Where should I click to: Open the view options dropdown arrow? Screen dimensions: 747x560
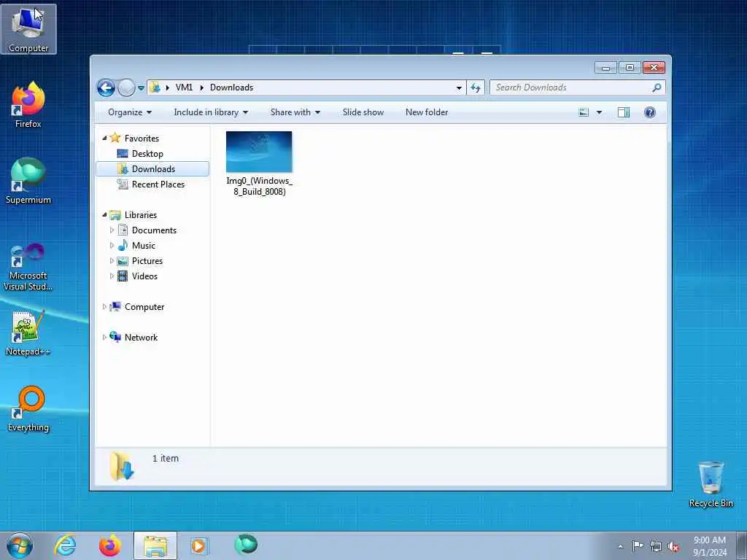pos(599,112)
